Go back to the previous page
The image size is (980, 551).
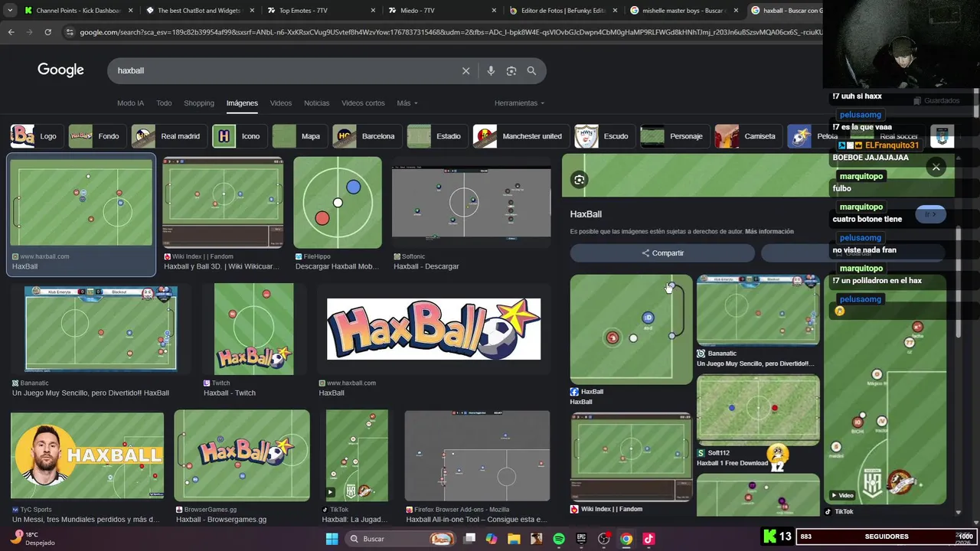tap(11, 32)
